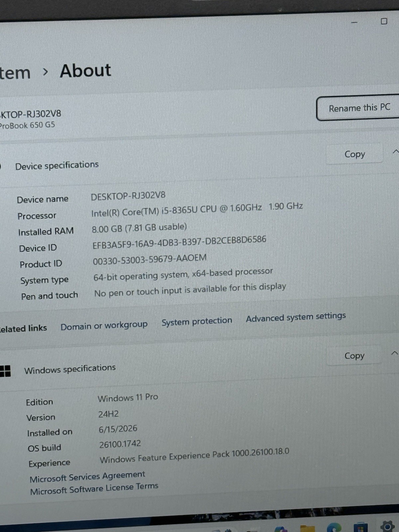Select the OS build 26100.1742 value
399x532 pixels.
point(120,444)
